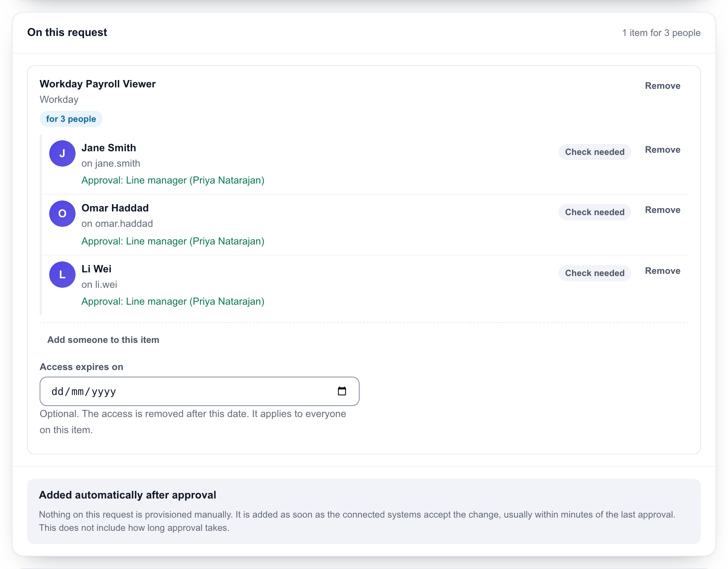Click 'Added automatically after approval' heading

coord(127,495)
